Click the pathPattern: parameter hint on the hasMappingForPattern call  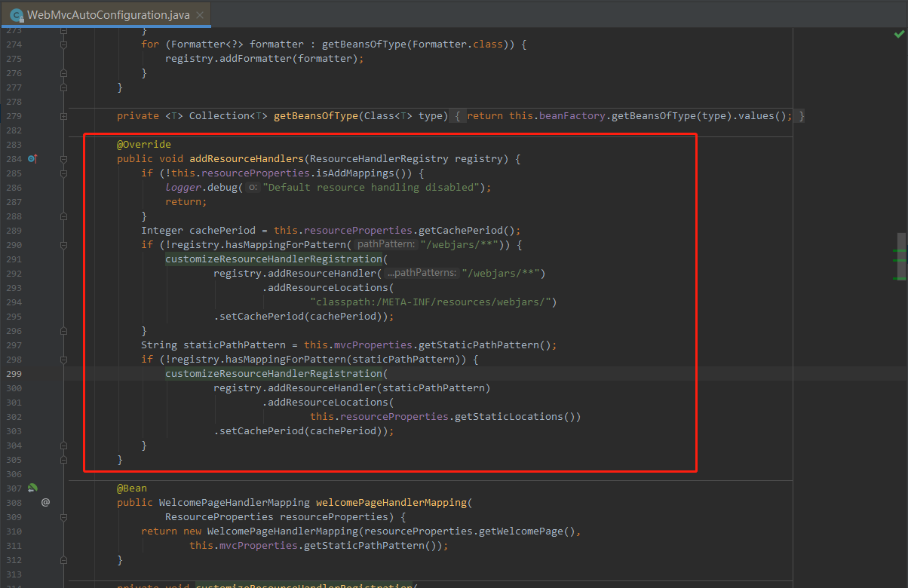pyautogui.click(x=386, y=244)
